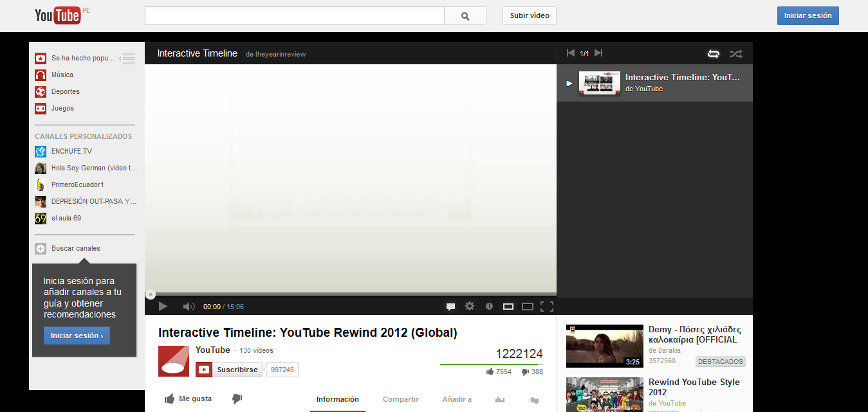Viewport: 868px width, 412px height.
Task: Click the 997245 subscriber count
Action: pos(282,370)
